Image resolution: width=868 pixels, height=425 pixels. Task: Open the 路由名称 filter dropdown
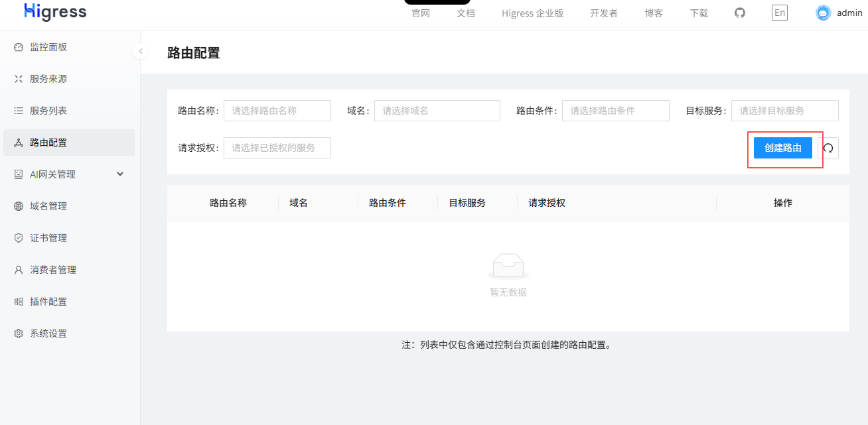(277, 111)
